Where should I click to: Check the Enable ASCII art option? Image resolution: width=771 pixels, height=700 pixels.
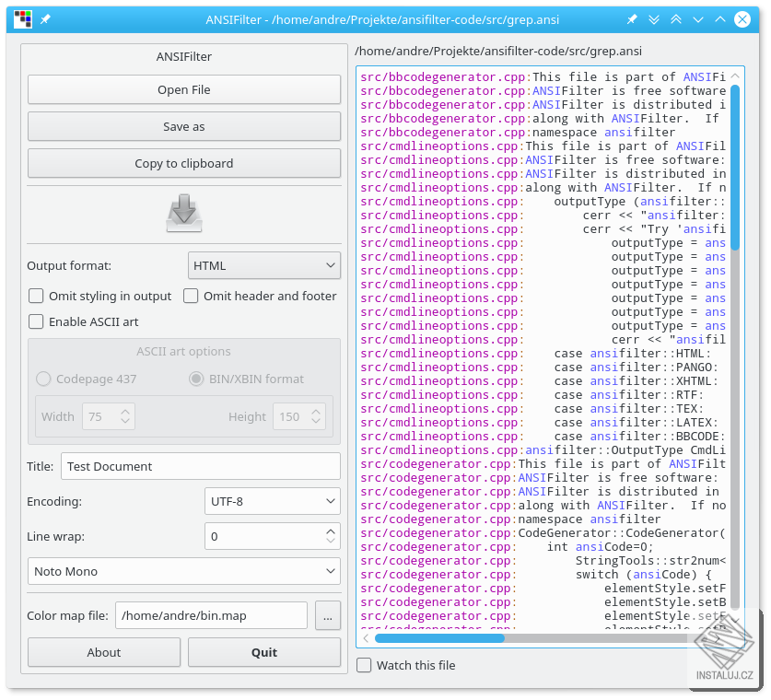[36, 321]
